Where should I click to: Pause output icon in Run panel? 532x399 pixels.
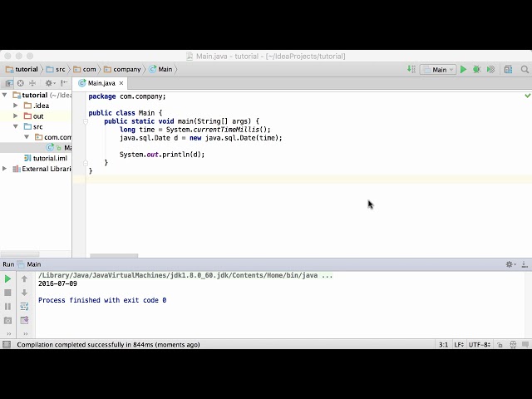pos(7,307)
